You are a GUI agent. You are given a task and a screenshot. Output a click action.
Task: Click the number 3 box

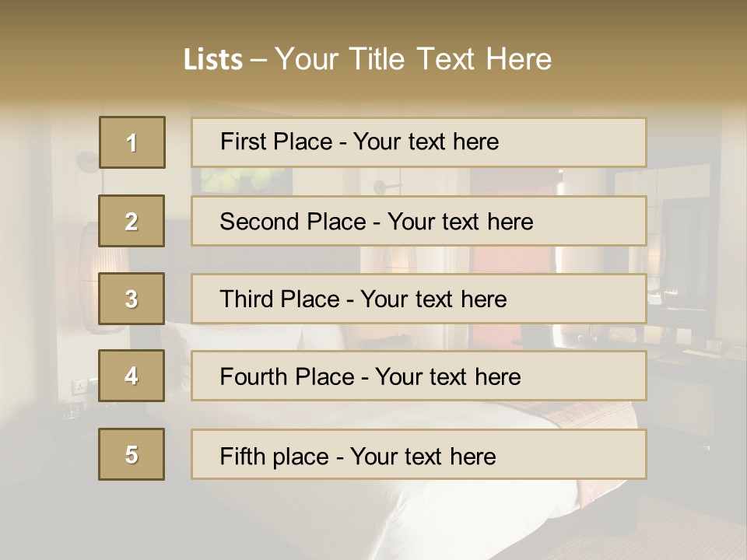click(x=132, y=299)
